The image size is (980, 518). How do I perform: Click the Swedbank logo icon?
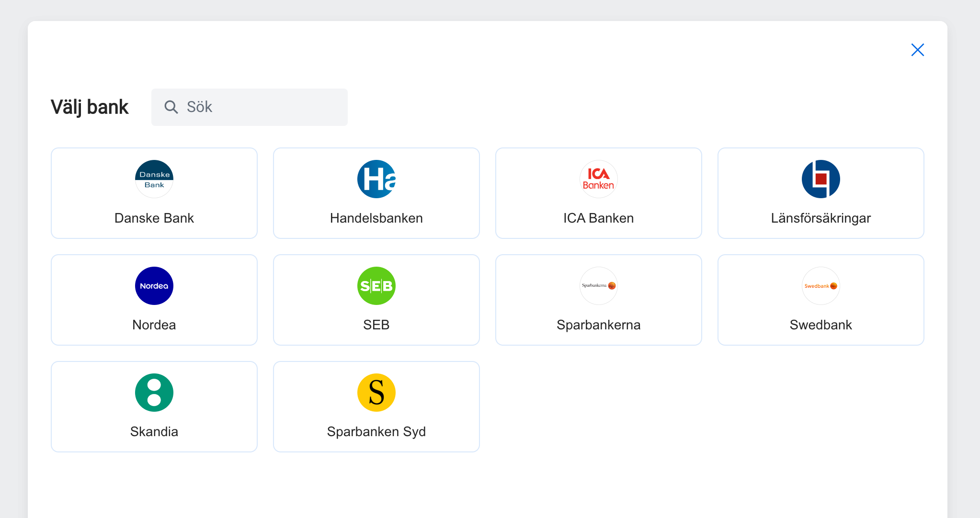click(x=821, y=286)
